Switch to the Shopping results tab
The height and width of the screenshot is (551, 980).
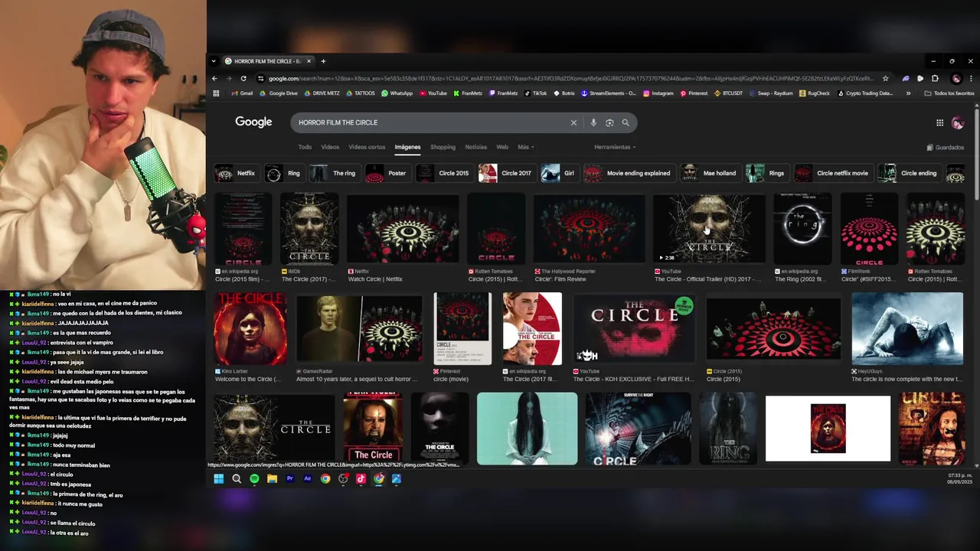[x=443, y=147]
